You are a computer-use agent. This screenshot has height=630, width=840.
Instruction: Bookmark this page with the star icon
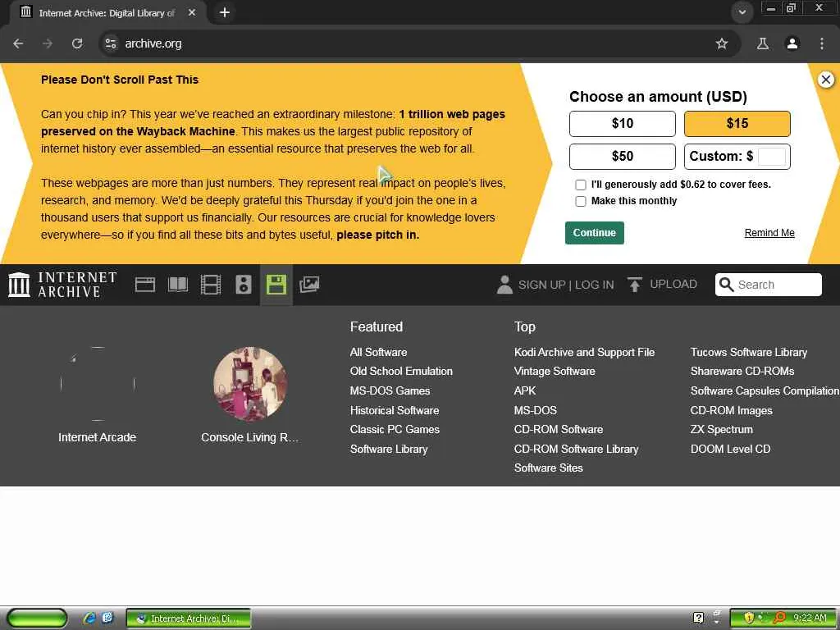pos(722,43)
